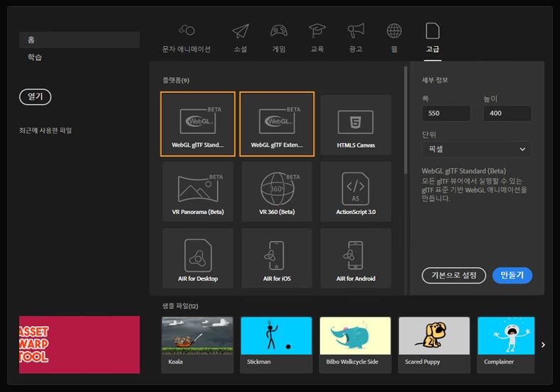This screenshot has height=392, width=560.
Task: Open the 문자 애니메이션 preset category
Action: (187, 38)
